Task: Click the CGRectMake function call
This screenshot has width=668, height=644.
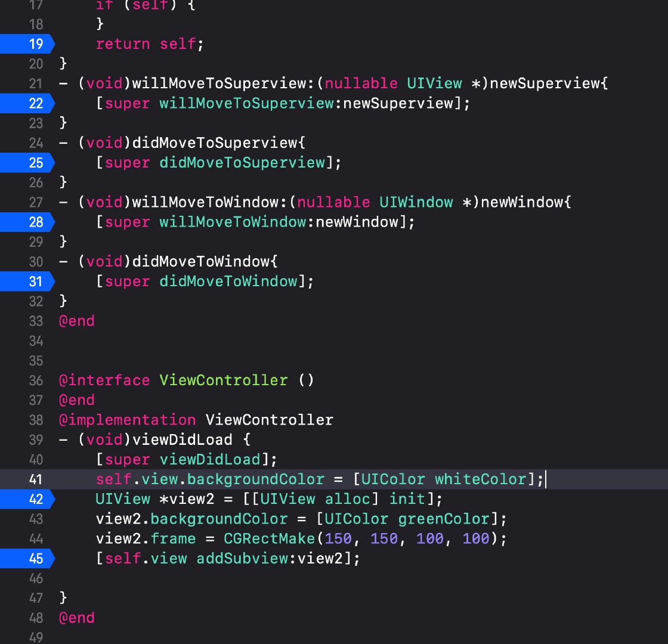Action: point(270,539)
